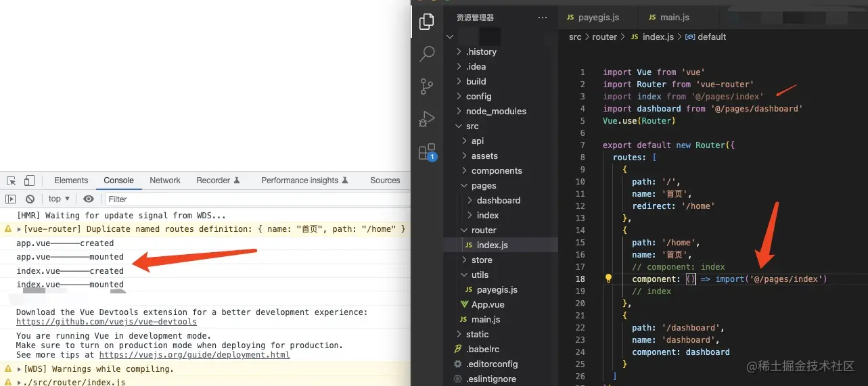Switch to the Performance insights tab
This screenshot has width=868, height=386.
(x=304, y=180)
